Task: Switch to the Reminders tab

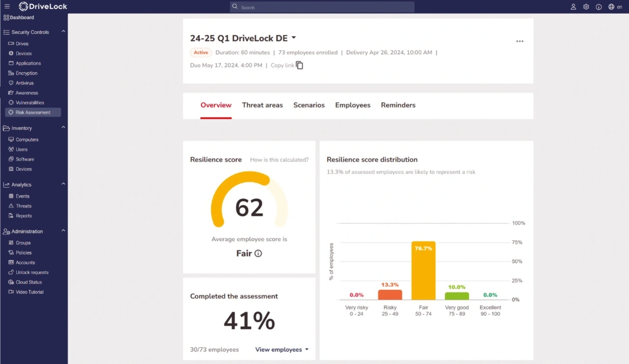Action: pyautogui.click(x=398, y=105)
